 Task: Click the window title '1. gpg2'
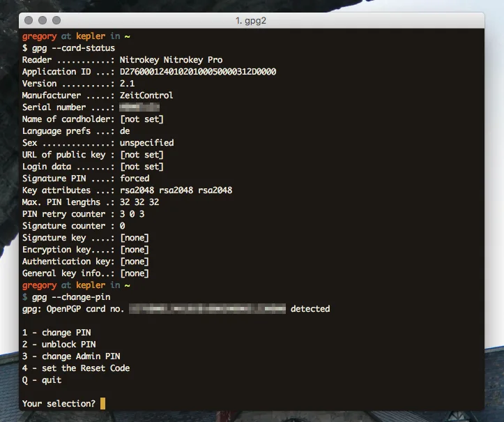[x=252, y=21]
